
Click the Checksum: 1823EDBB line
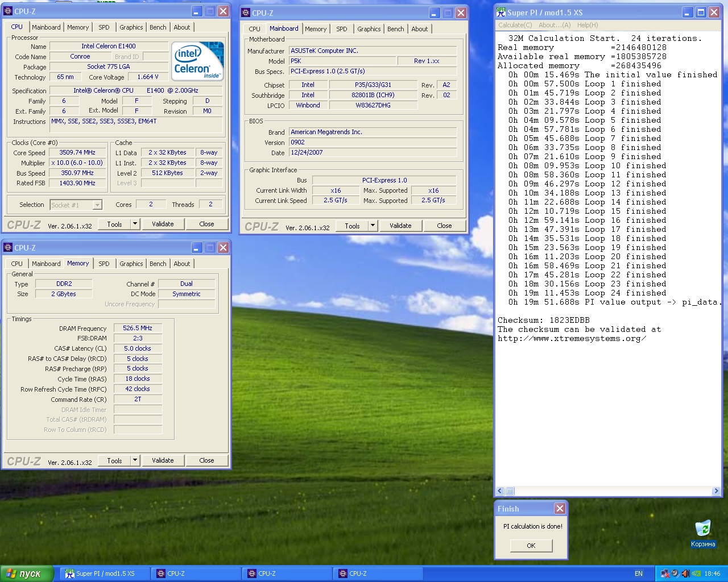click(x=544, y=320)
